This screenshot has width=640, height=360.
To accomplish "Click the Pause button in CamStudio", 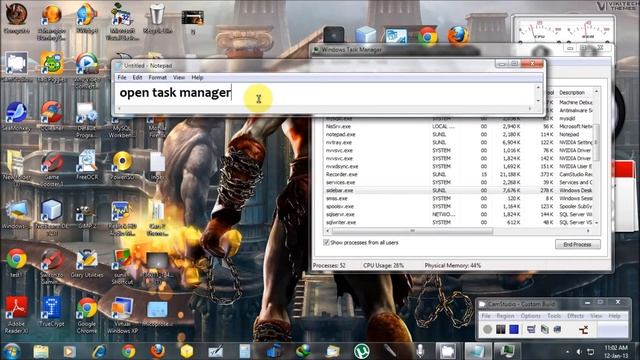I will coord(500,329).
